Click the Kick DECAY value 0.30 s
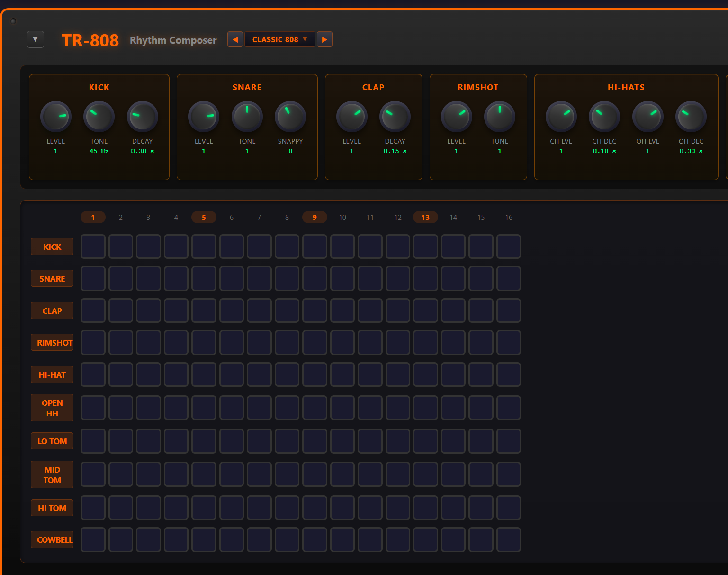 tap(142, 151)
